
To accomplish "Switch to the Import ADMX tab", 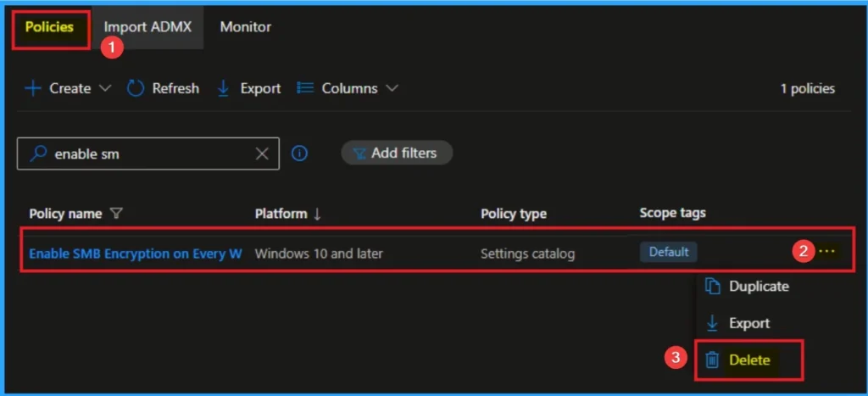I will (x=147, y=27).
